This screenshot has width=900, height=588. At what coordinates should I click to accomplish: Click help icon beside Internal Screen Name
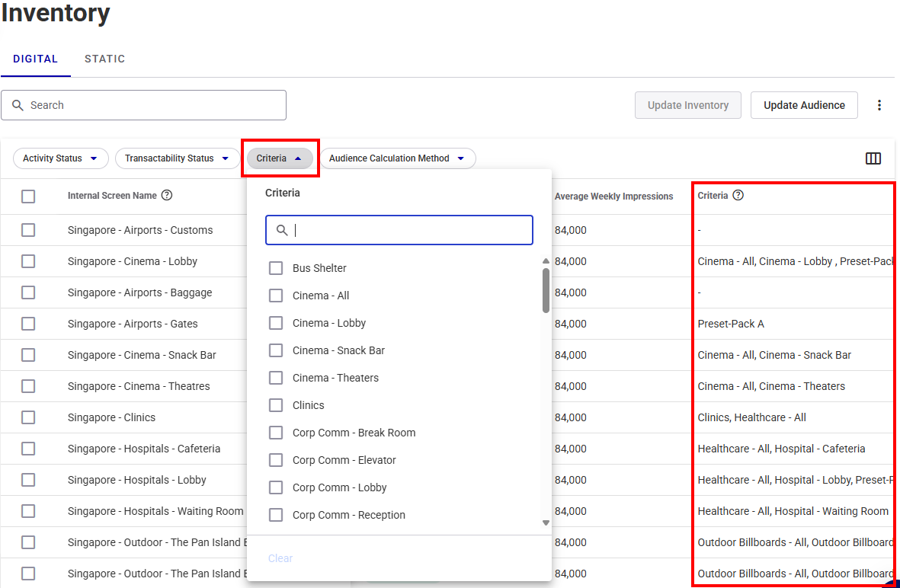tap(167, 195)
